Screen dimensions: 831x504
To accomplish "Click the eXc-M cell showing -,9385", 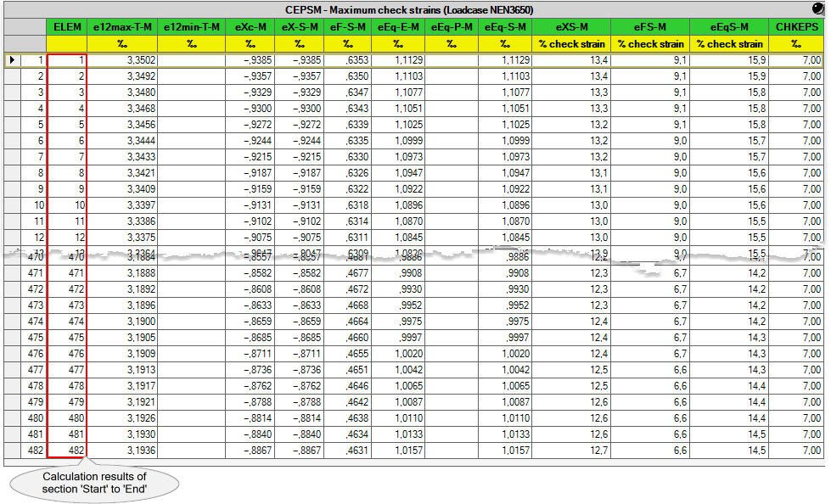I will pos(250,60).
